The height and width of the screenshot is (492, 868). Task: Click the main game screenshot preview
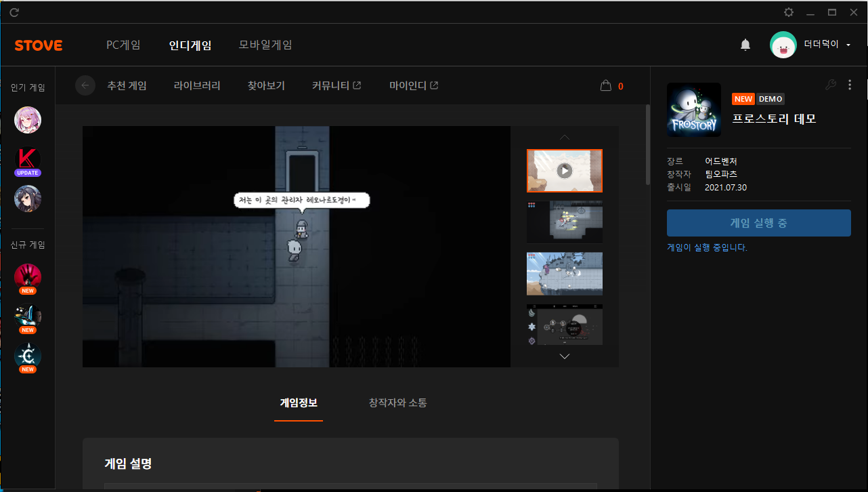pos(297,247)
